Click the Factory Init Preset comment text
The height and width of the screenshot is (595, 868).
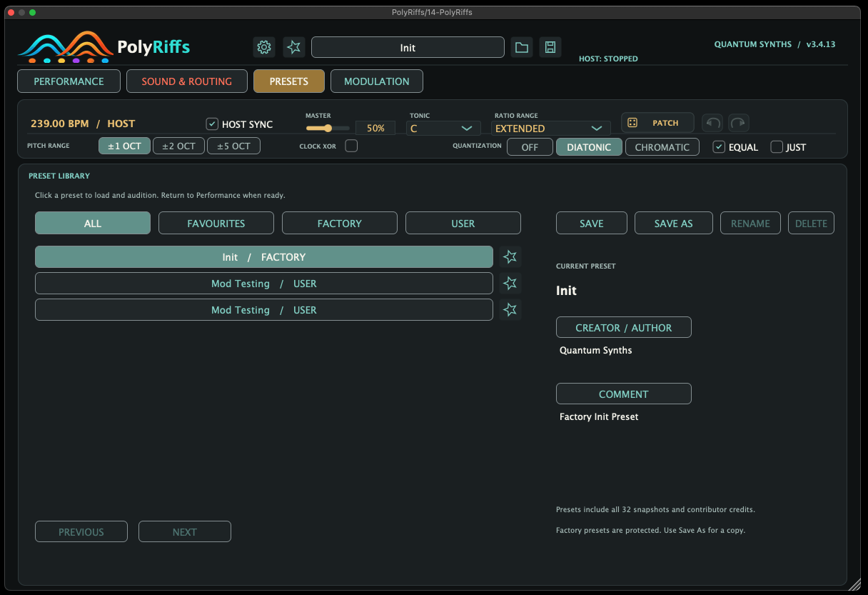(599, 417)
